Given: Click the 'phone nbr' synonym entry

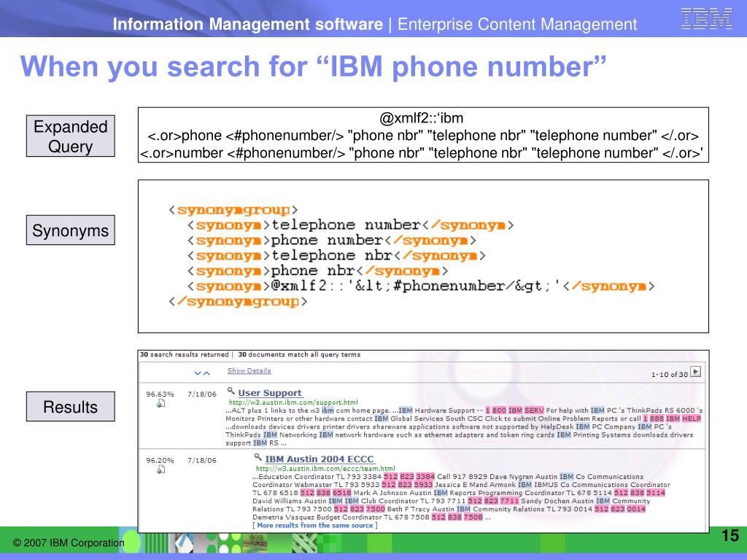Looking at the screenshot, I should [x=318, y=271].
